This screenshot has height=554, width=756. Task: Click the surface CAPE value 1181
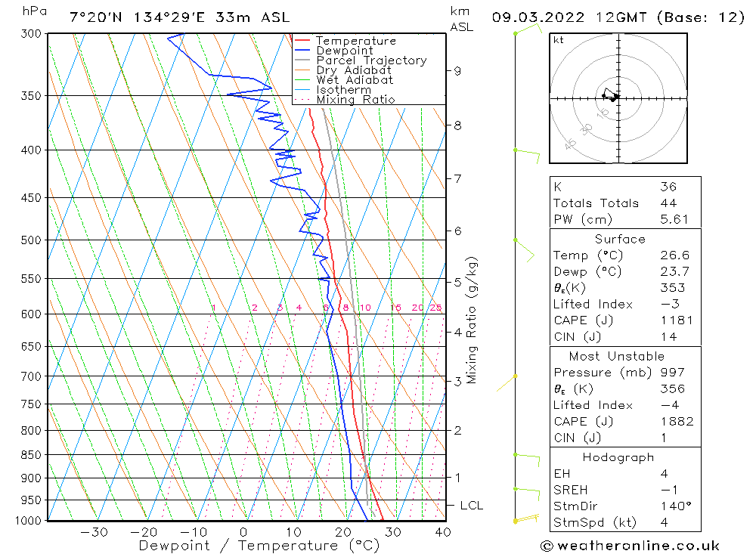(x=677, y=320)
